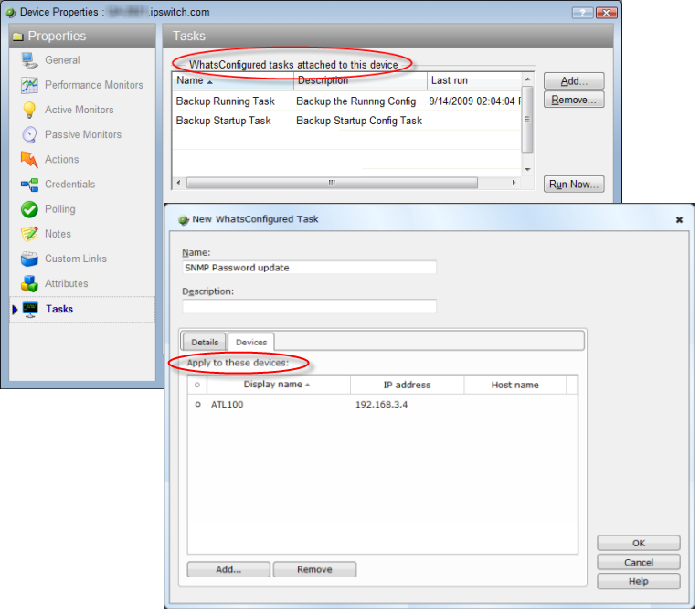Show the Credentials section
This screenshot has height=614, width=700.
coord(69,185)
